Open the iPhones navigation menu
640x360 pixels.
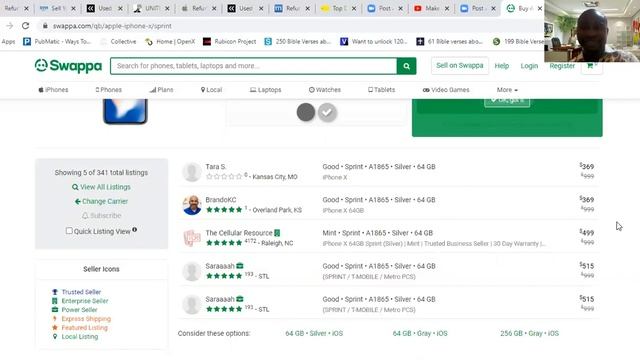coord(53,90)
